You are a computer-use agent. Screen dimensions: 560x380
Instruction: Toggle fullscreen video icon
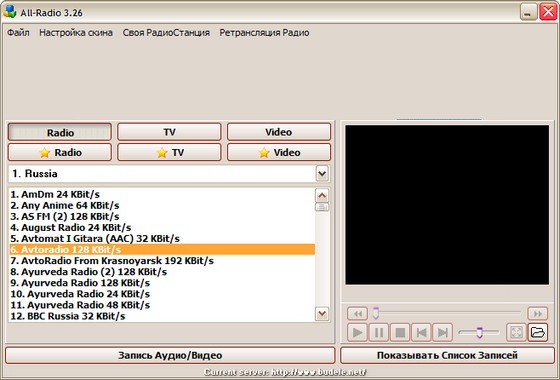pyautogui.click(x=516, y=332)
